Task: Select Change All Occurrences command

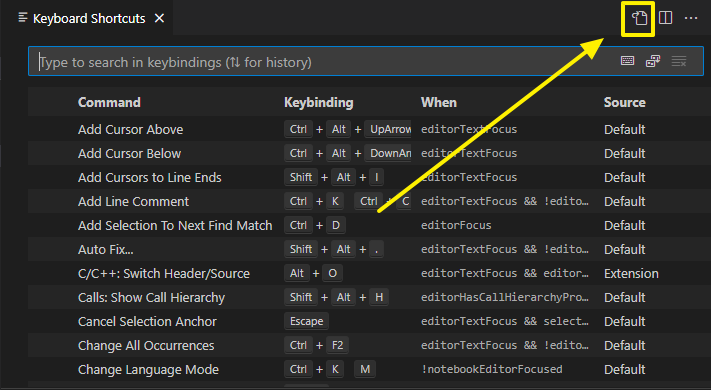Action: [x=146, y=346]
